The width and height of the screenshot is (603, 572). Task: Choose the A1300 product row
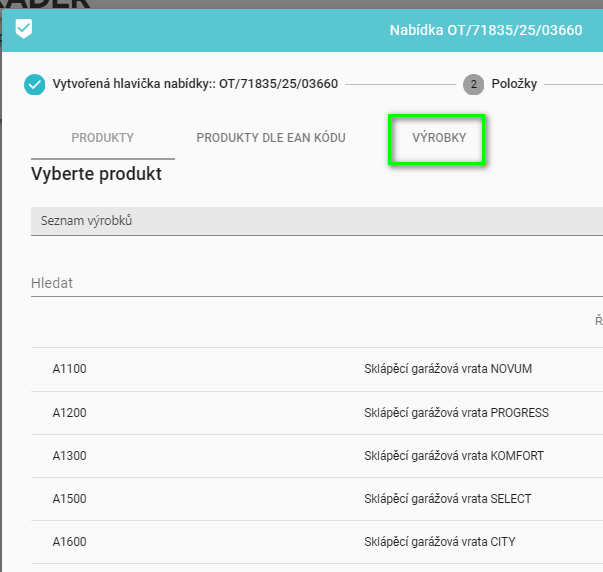coord(70,456)
